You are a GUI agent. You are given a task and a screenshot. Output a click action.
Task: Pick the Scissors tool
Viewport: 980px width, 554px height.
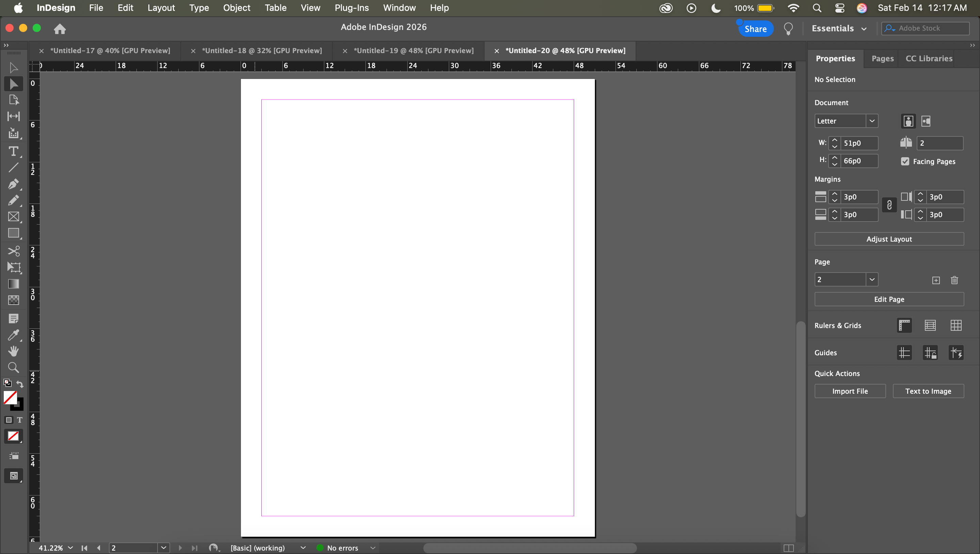13,251
